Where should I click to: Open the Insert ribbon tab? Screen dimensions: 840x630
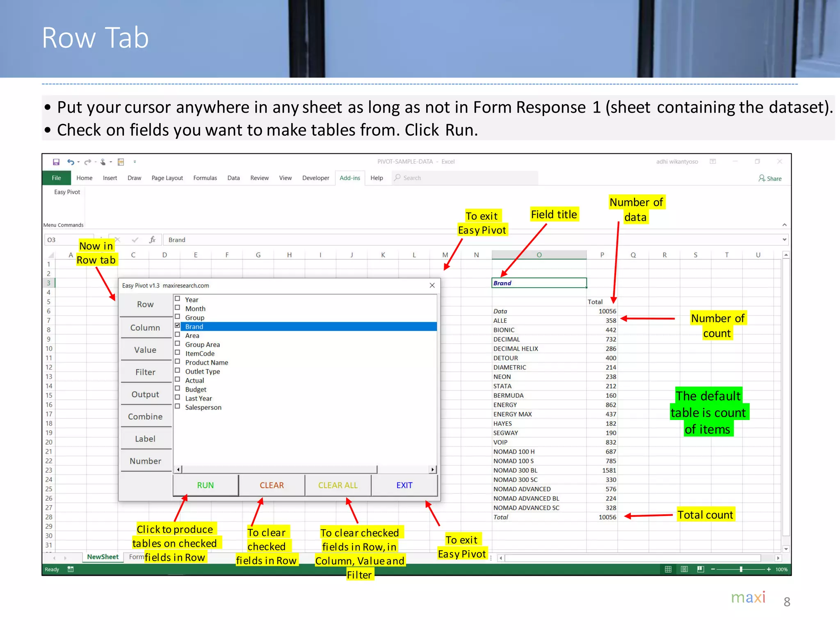[110, 178]
